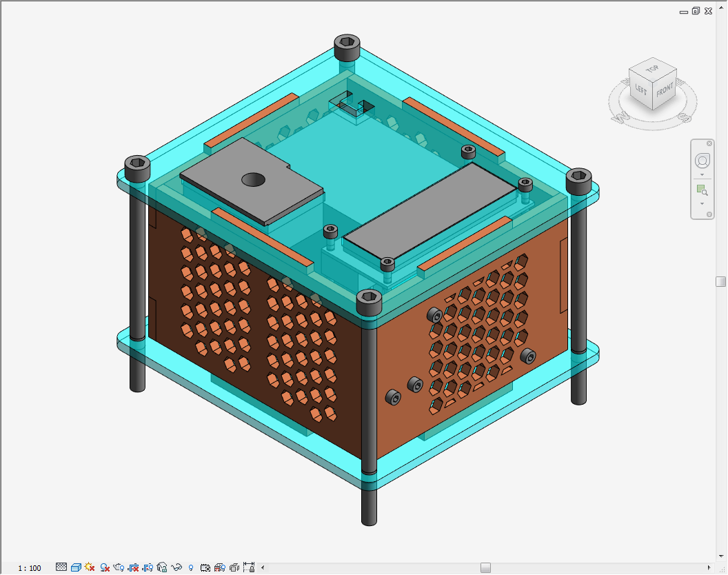Click the horizontal scrollbar left arrow
728x575 pixels.
coord(263,567)
